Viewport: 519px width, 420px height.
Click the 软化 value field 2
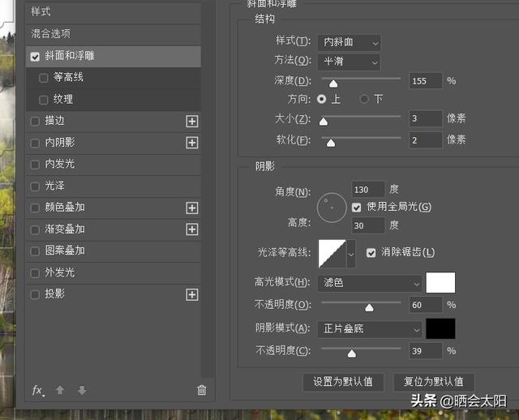[x=426, y=140]
